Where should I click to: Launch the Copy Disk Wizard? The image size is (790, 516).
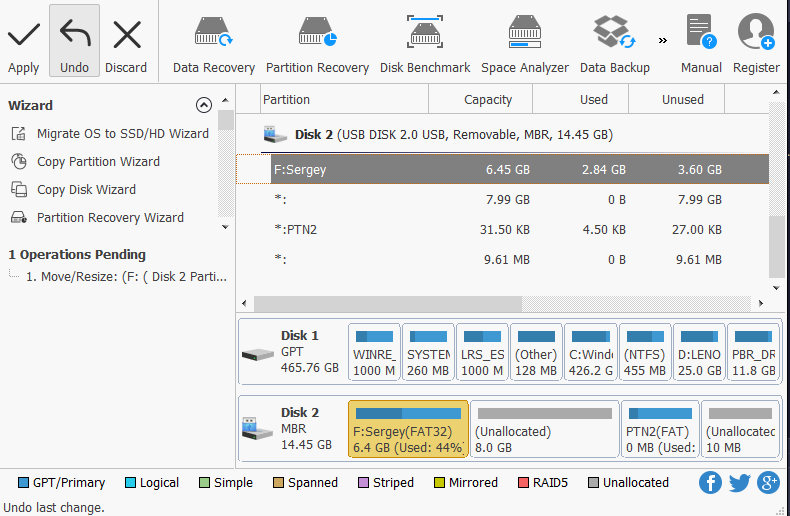point(74,189)
